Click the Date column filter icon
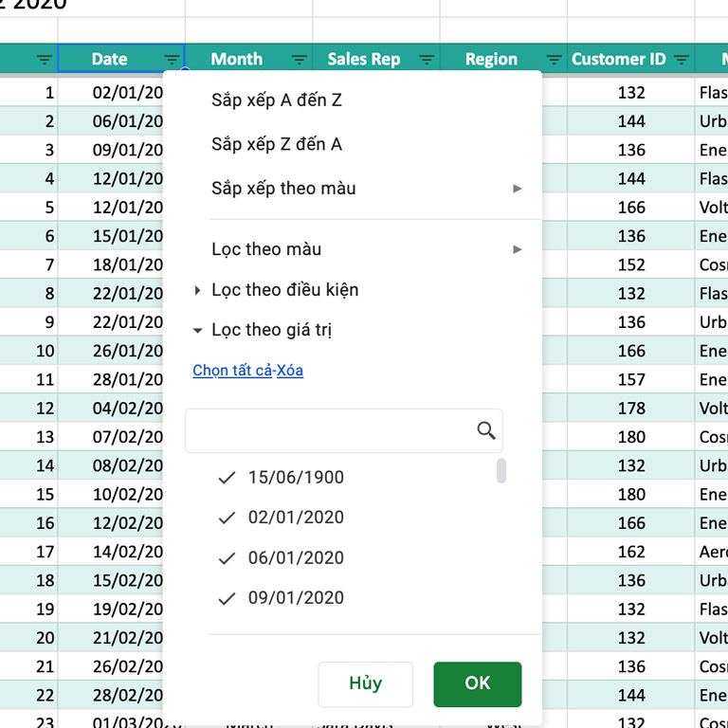 point(172,60)
